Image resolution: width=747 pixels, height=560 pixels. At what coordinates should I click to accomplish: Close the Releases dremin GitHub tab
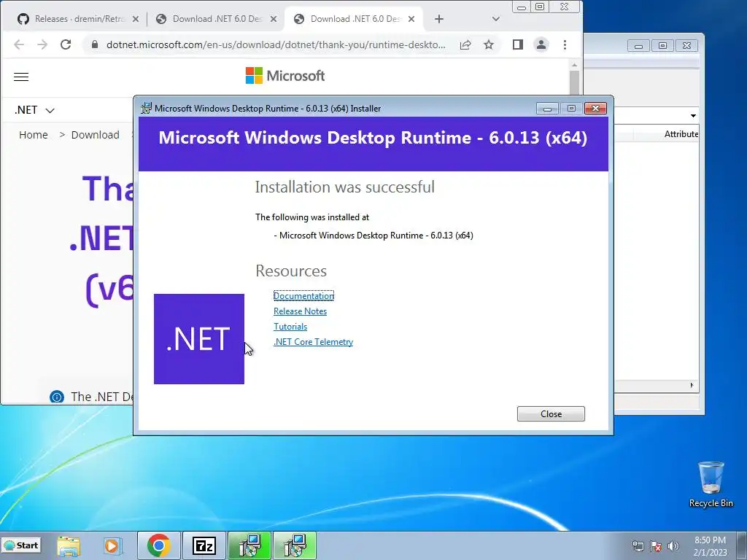pyautogui.click(x=135, y=19)
